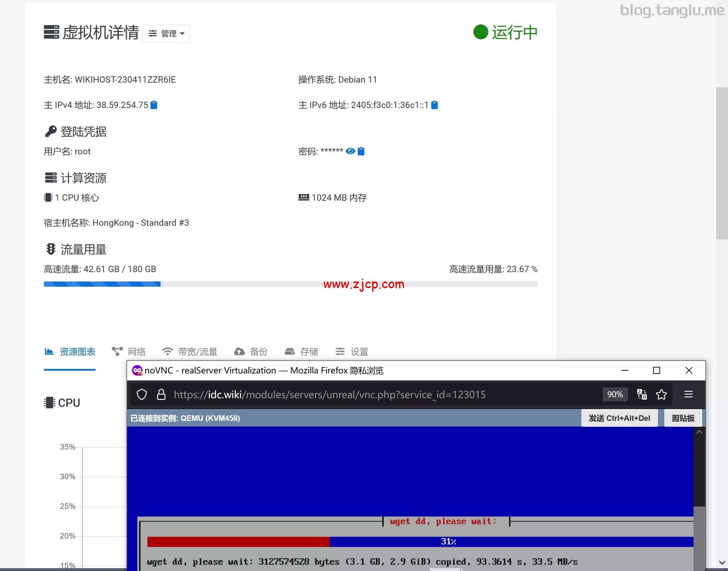
Task: Open the 剪贴板 button in noVNC
Action: [683, 418]
